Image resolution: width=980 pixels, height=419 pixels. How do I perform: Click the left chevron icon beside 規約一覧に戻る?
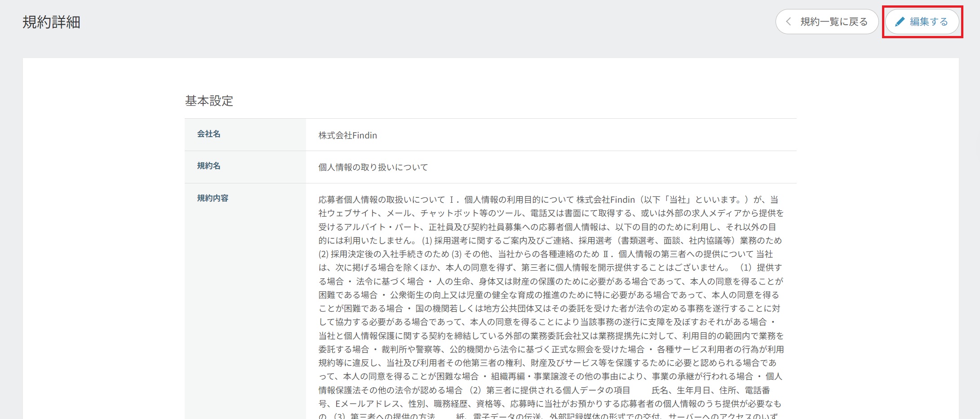click(789, 22)
